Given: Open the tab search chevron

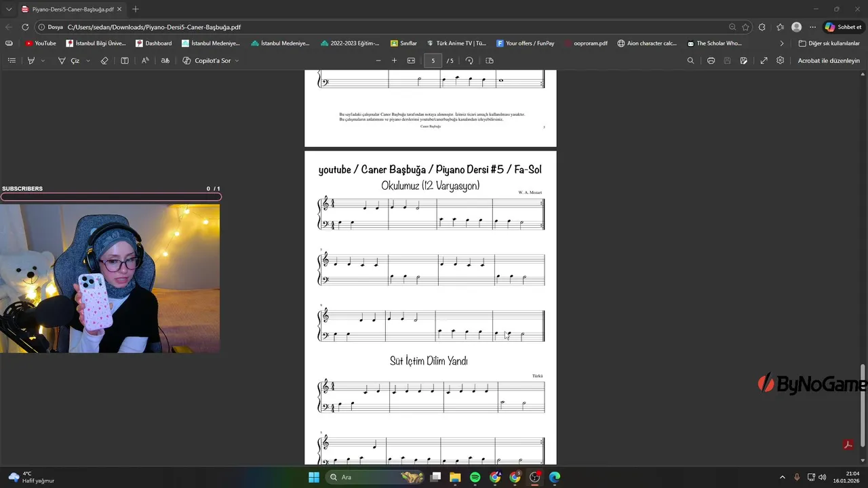Looking at the screenshot, I should pyautogui.click(x=9, y=9).
